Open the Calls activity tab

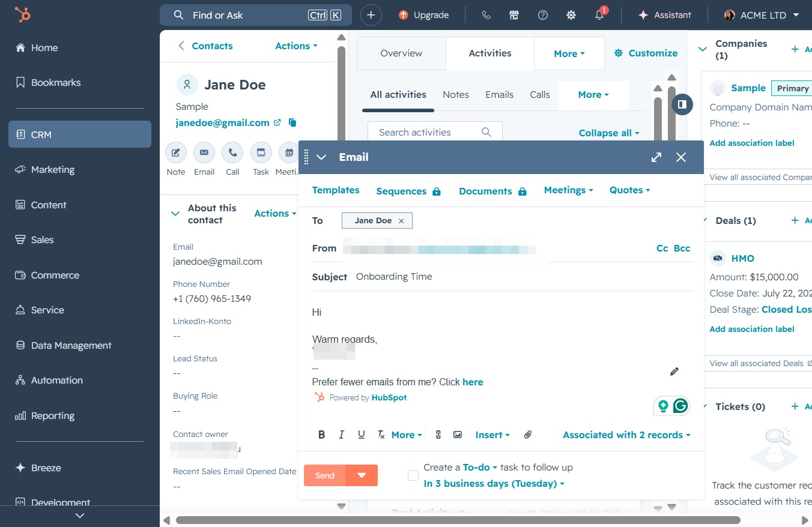[x=540, y=95]
